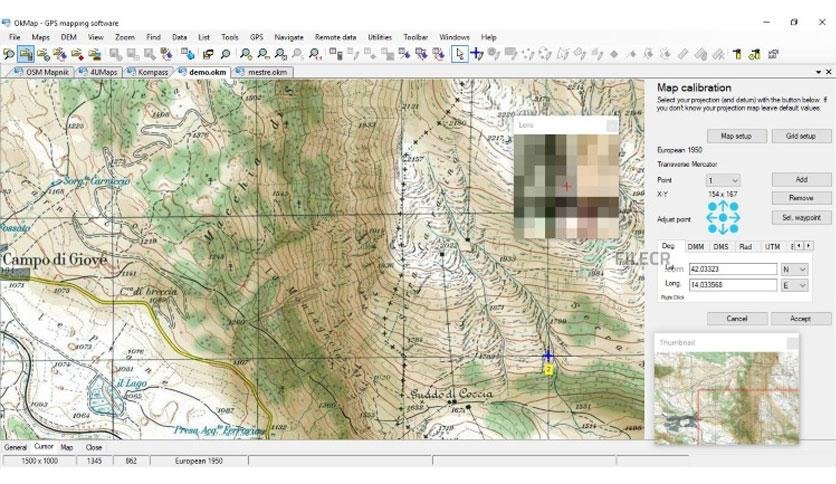Select the UTM coordinate format tab

(x=772, y=246)
